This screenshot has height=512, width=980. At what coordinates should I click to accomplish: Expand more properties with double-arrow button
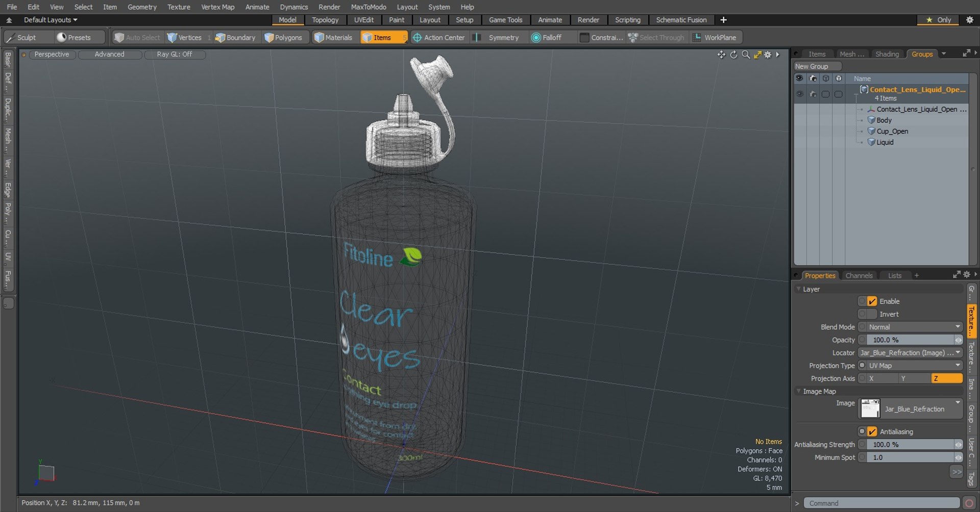[x=956, y=472]
